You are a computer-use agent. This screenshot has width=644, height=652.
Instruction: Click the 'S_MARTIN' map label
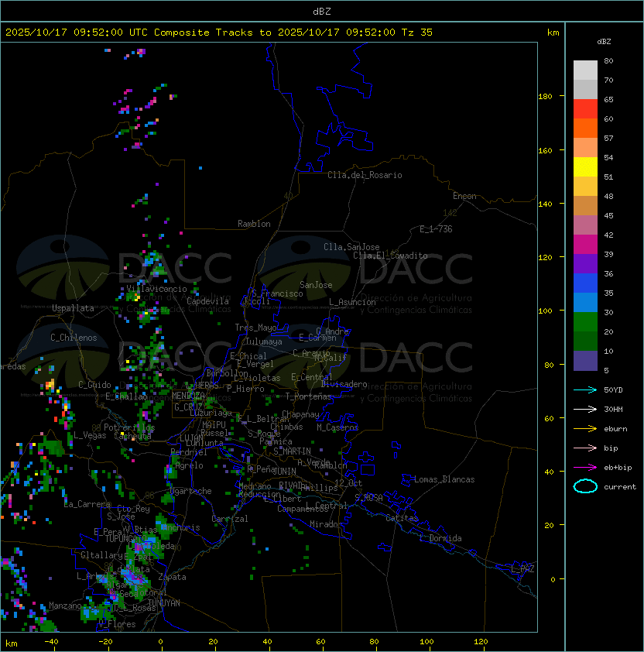(292, 451)
